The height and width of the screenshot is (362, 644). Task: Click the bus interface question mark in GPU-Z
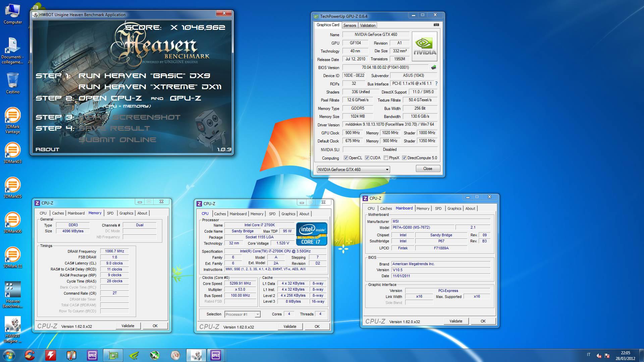click(x=436, y=83)
